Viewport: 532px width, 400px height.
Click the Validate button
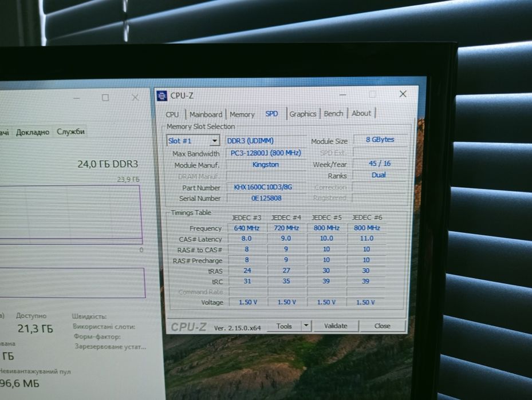[335, 326]
